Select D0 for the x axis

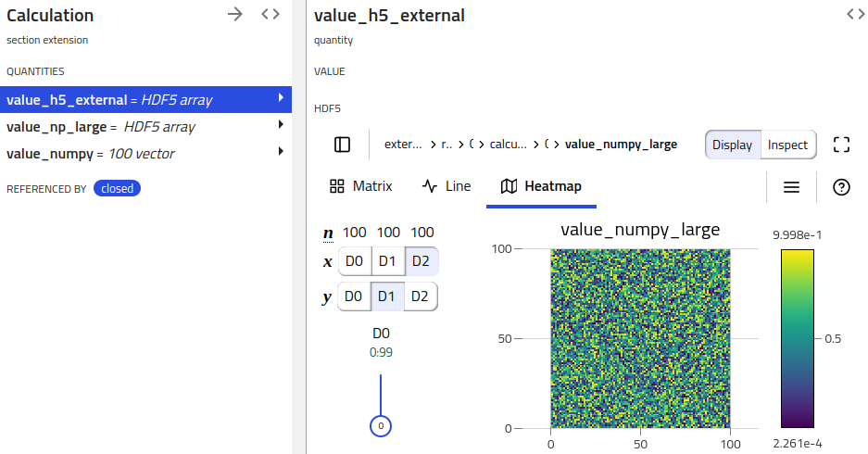pos(354,261)
